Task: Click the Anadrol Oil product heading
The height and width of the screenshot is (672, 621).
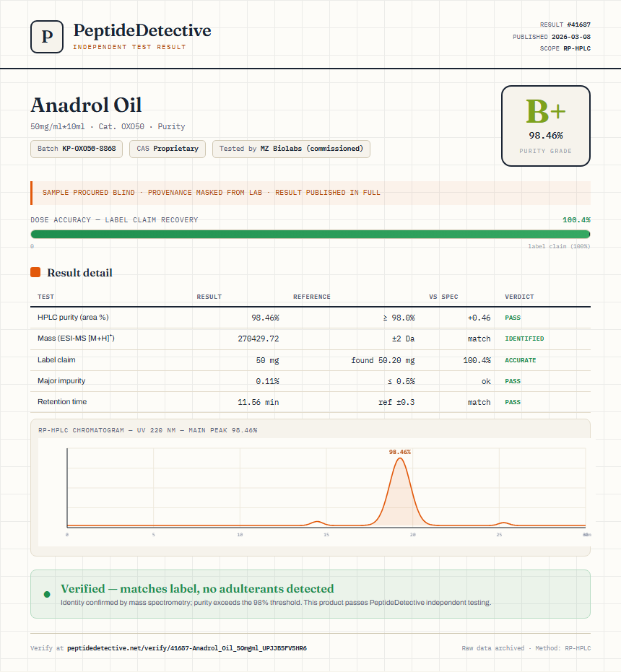Action: pos(86,105)
